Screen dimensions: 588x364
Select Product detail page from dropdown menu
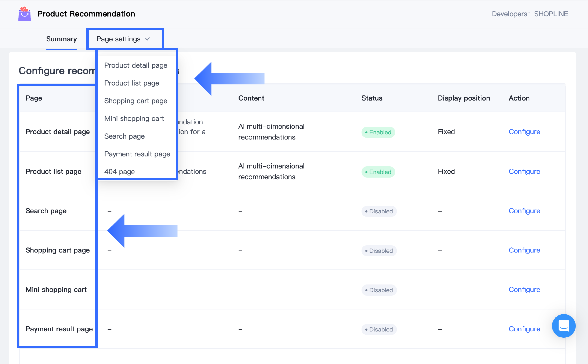[136, 65]
